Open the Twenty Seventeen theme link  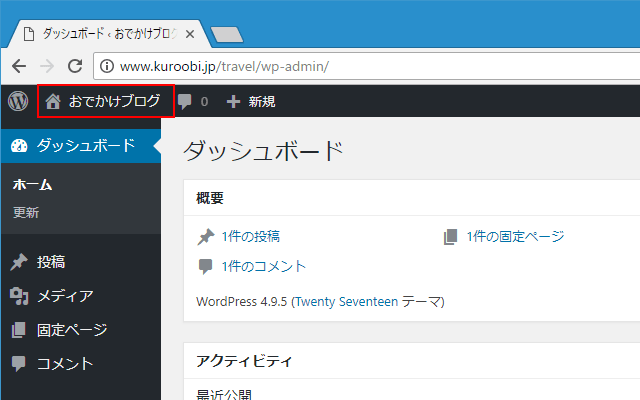[346, 302]
